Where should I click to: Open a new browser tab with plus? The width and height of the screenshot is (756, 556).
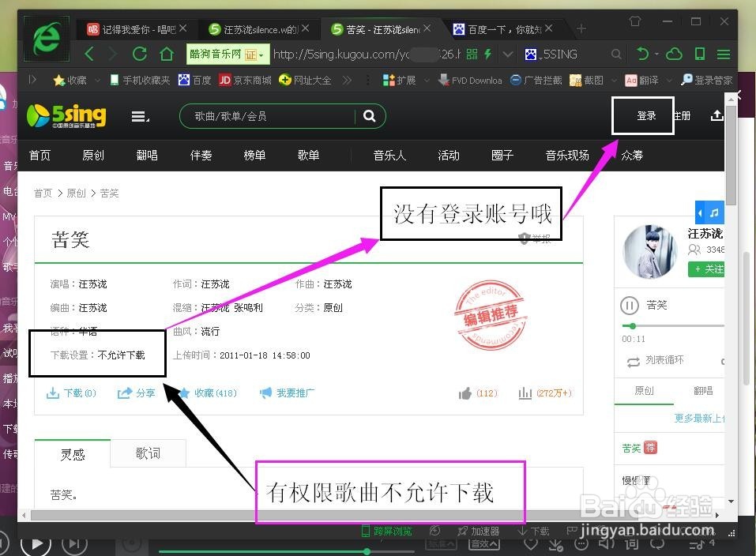point(581,29)
